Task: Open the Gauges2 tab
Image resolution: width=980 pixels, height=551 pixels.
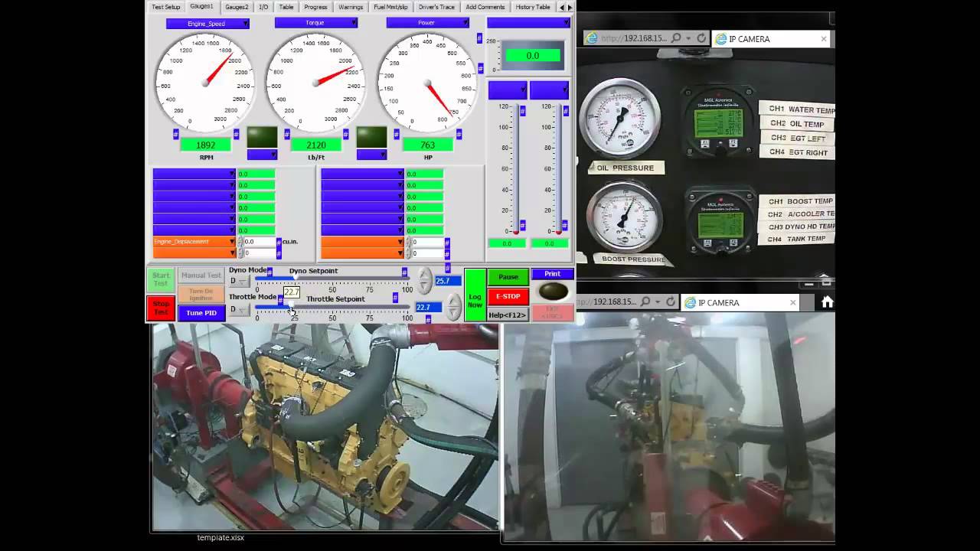Action: (237, 7)
